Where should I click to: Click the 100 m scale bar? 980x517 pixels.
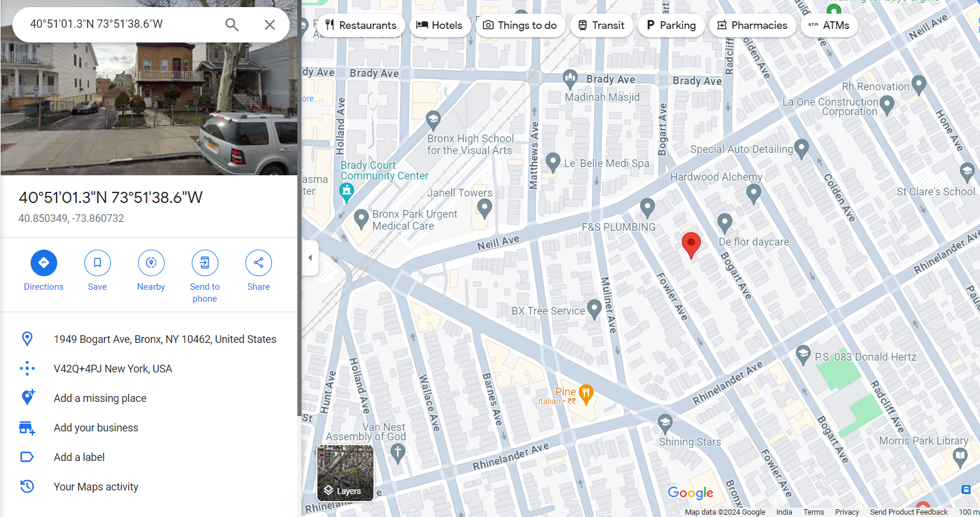[x=968, y=512]
